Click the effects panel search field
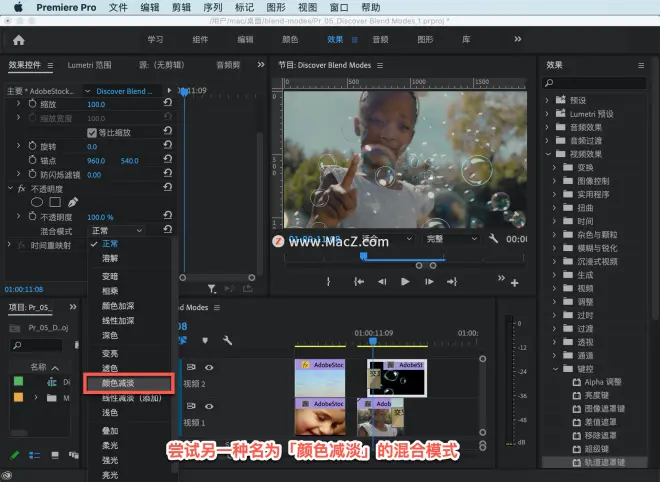The height and width of the screenshot is (482, 660). click(594, 83)
